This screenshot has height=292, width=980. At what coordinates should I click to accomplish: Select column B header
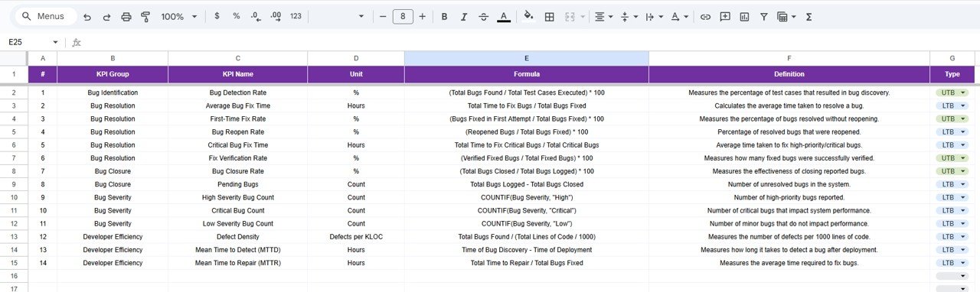tap(113, 58)
